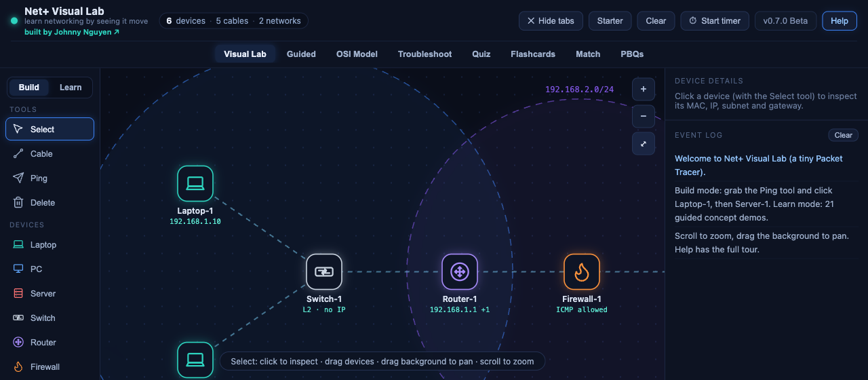This screenshot has width=868, height=380.
Task: Click the 192.168.1.10 address under Laptop-1
Action: pos(195,221)
